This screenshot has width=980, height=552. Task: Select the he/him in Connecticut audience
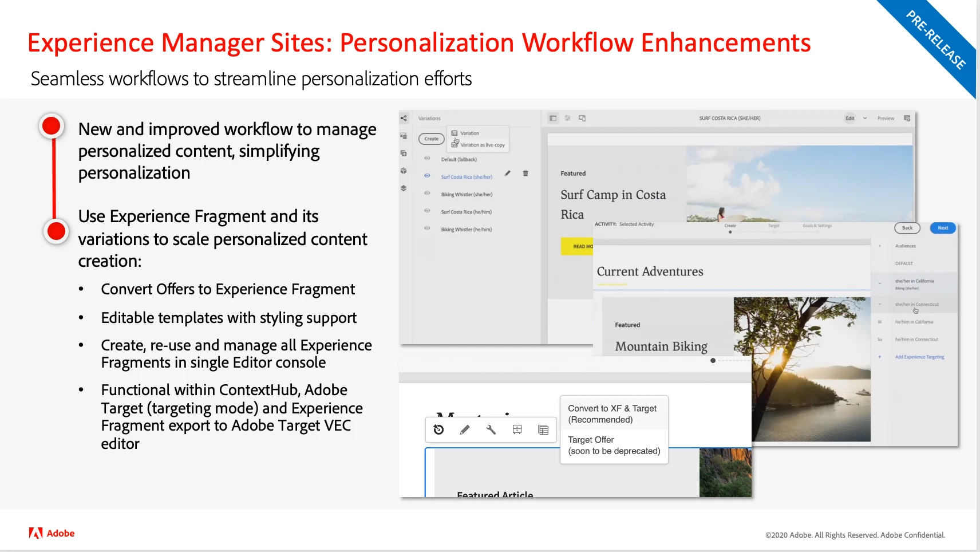pos(916,339)
